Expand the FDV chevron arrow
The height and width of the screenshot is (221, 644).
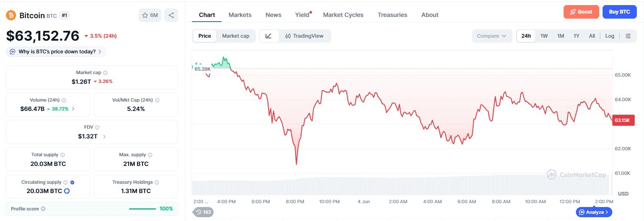104,136
